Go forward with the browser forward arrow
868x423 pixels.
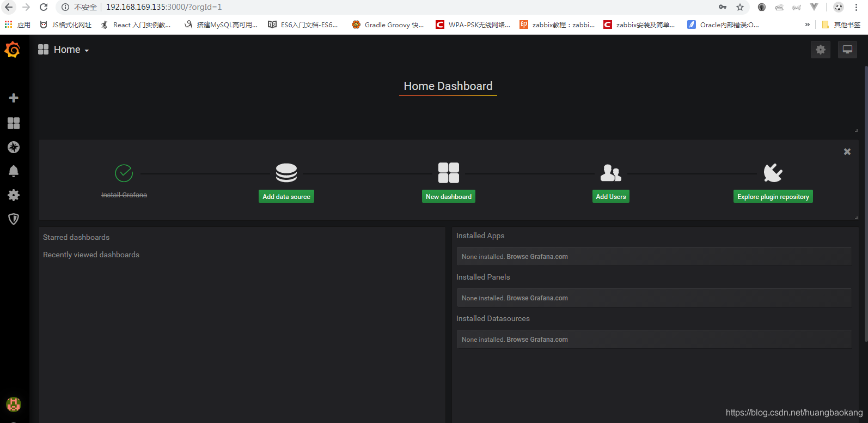(26, 7)
